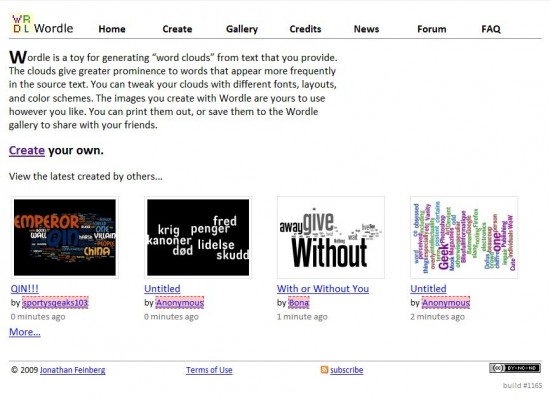Click the RSS feed icon beside subscribe

(324, 370)
